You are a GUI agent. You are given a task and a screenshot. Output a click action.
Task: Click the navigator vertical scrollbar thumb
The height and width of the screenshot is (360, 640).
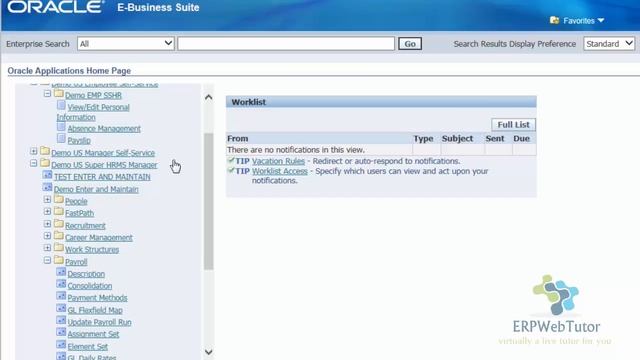point(209,202)
